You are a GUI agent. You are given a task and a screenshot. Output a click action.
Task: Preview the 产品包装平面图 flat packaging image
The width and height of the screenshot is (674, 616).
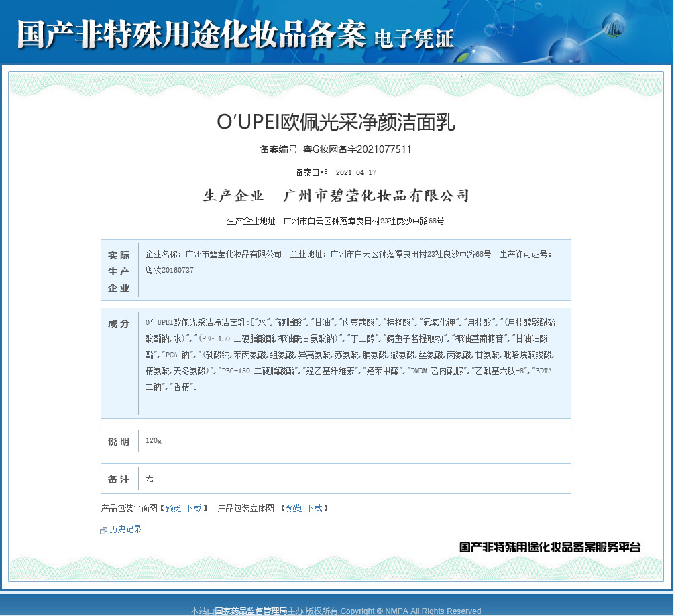click(x=173, y=509)
